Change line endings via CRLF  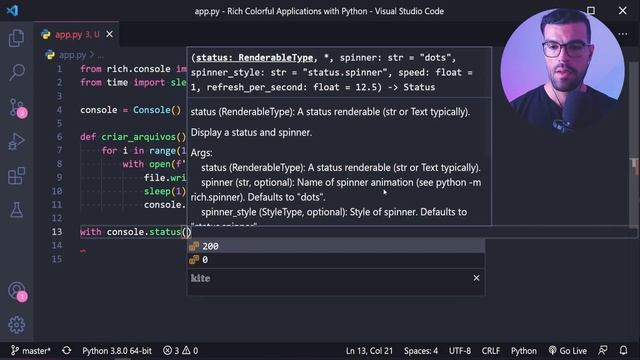pyautogui.click(x=490, y=351)
